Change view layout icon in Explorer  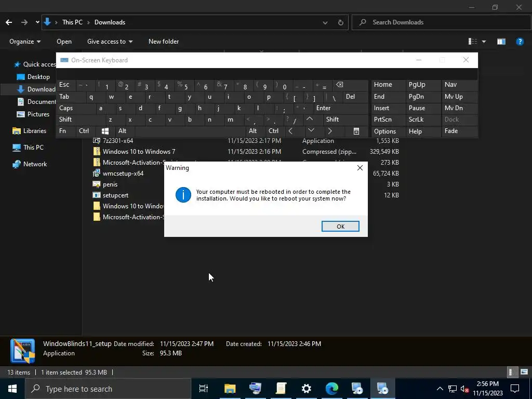coord(473,42)
